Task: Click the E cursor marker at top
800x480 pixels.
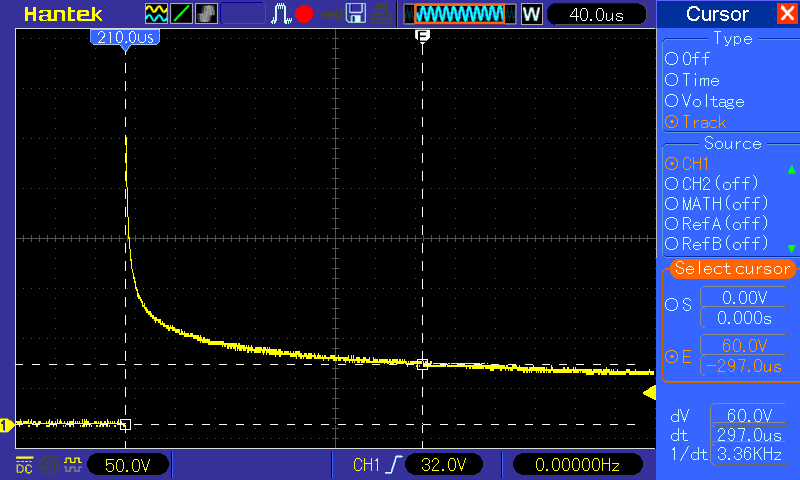Action: [422, 36]
